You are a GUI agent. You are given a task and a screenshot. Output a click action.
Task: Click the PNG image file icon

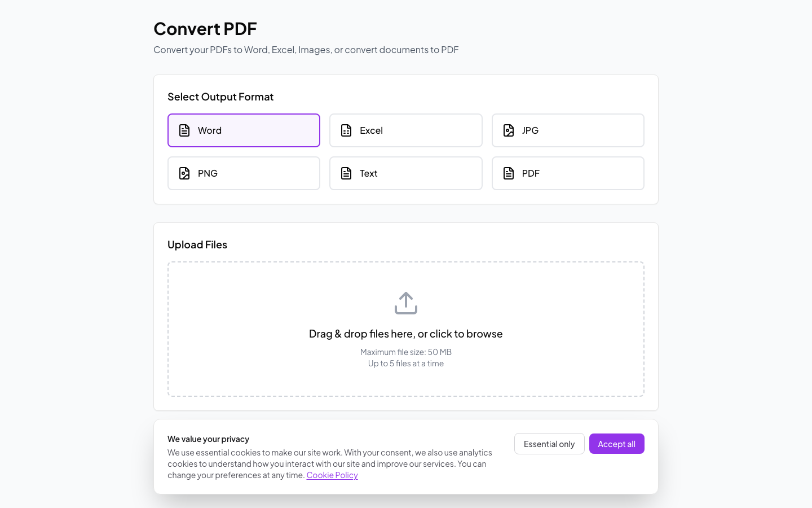[x=184, y=173]
